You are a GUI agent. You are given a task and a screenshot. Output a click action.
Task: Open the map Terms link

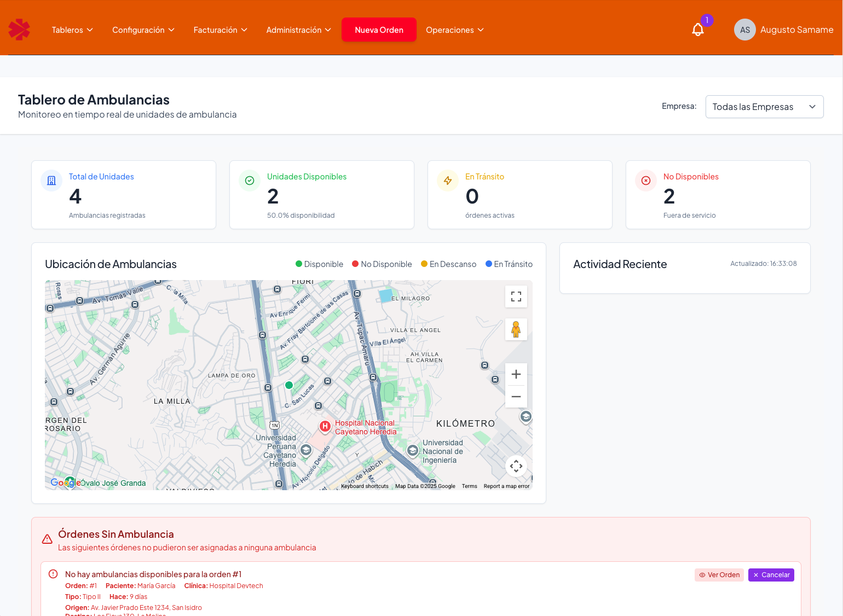click(x=469, y=486)
